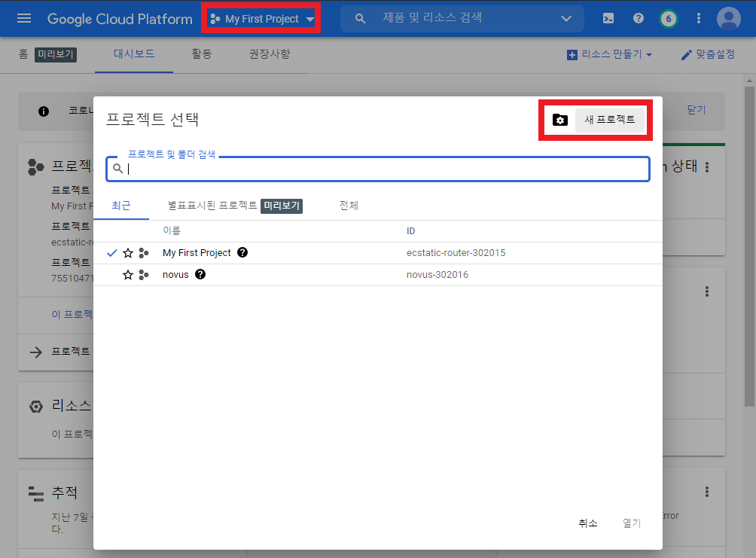Click the 열기 open button
This screenshot has width=756, height=558.
(632, 523)
